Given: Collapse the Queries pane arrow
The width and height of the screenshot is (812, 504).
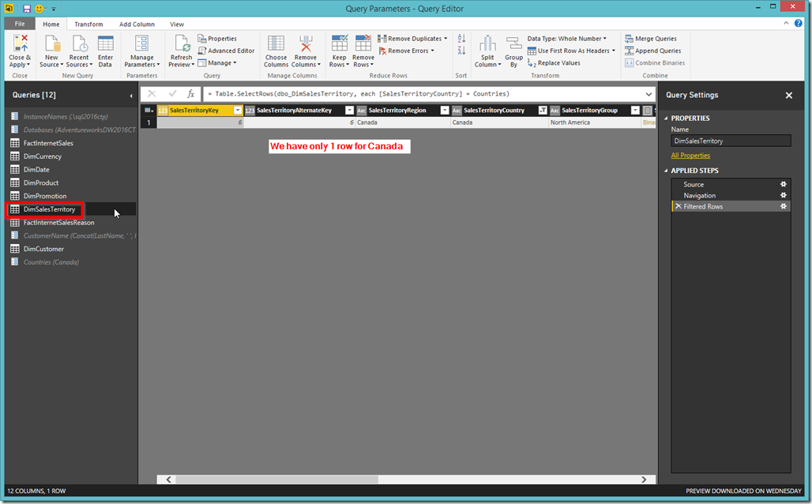Looking at the screenshot, I should click(131, 96).
